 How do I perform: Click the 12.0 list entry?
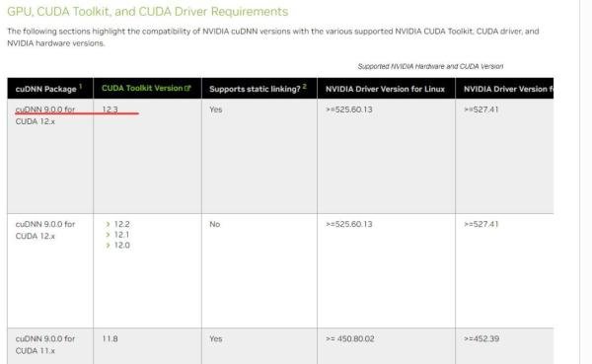point(122,245)
